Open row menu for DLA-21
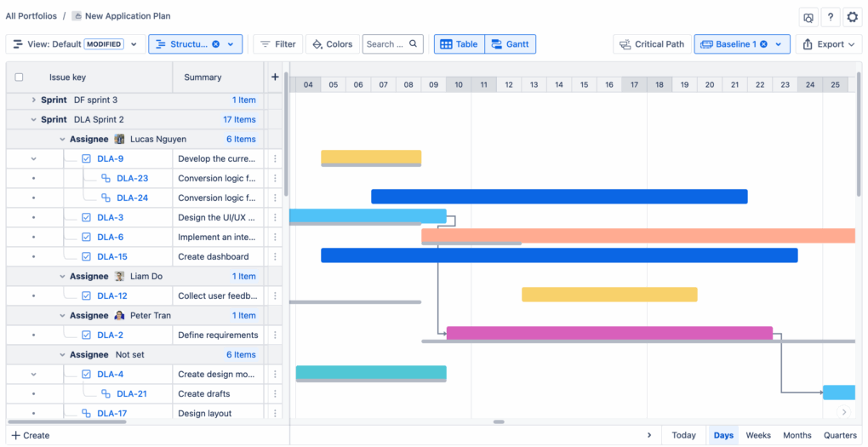868x447 pixels. (275, 394)
